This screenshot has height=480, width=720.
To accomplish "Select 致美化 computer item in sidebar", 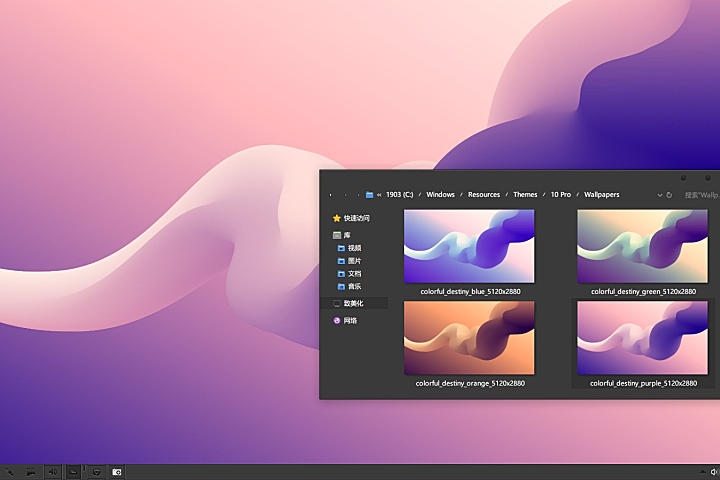I will coord(354,303).
